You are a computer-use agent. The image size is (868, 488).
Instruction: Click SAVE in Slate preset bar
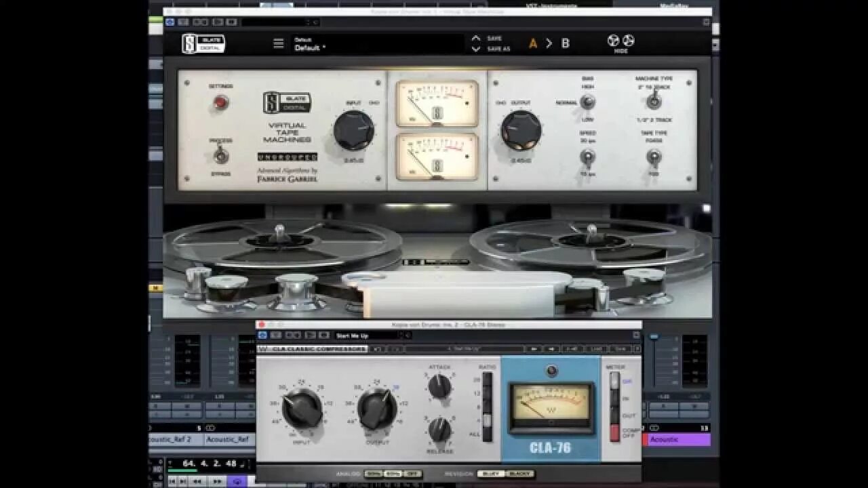point(494,39)
